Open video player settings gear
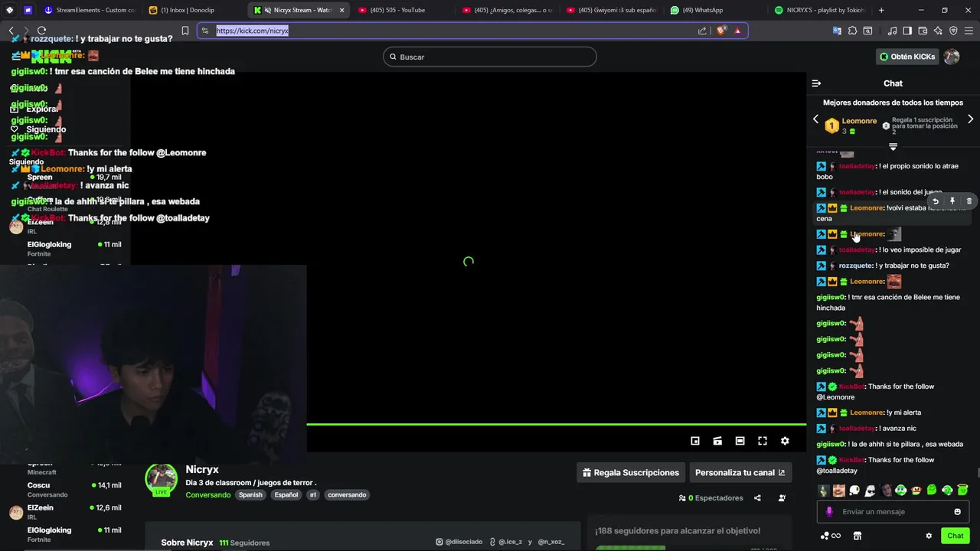Viewport: 980px width, 551px height. point(785,441)
